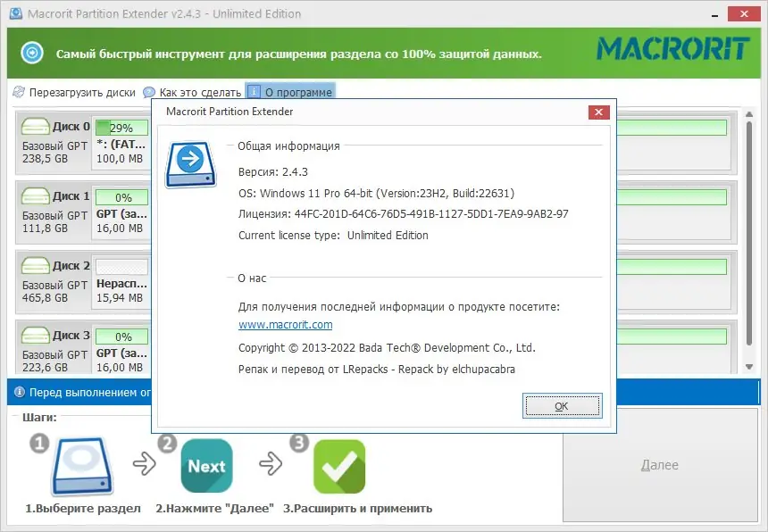This screenshot has height=532, width=768.
Task: Click the OK button in About dialog
Action: point(563,406)
